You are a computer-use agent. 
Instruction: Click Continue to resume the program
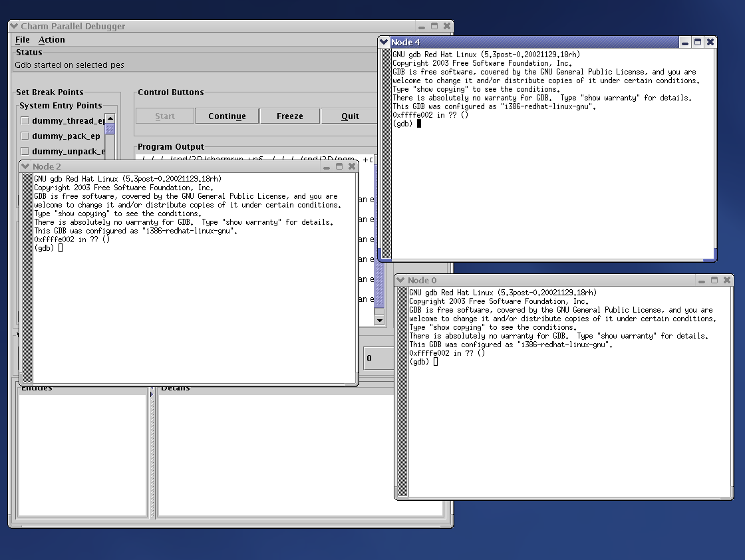[x=227, y=116]
